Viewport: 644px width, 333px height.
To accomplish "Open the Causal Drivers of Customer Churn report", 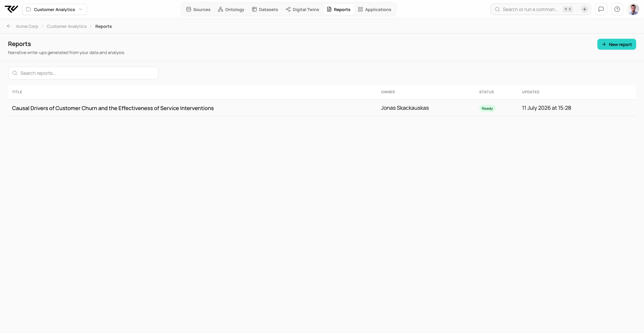I will tap(113, 108).
